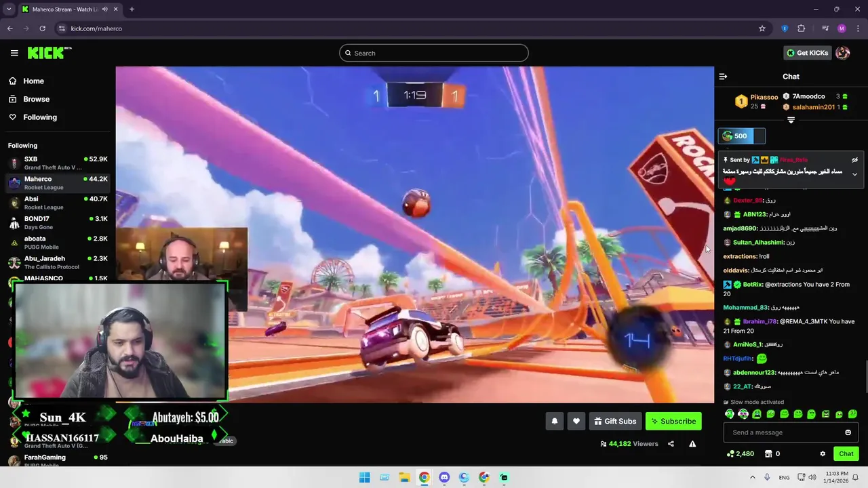Reload the page
The height and width of the screenshot is (488, 868).
[x=42, y=28]
